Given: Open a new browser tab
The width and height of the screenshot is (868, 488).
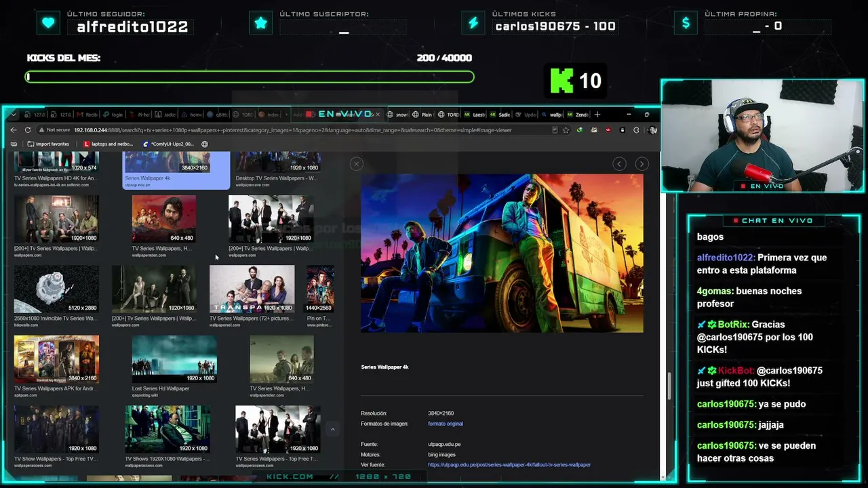Looking at the screenshot, I should coord(597,115).
